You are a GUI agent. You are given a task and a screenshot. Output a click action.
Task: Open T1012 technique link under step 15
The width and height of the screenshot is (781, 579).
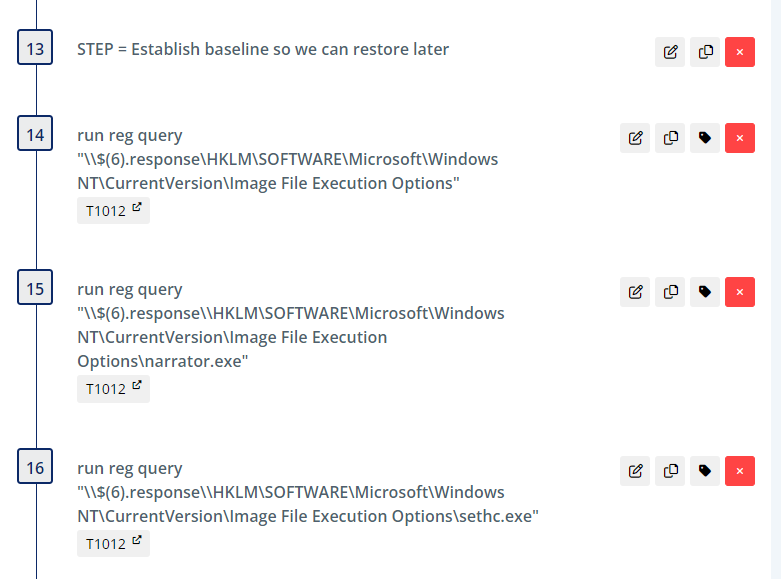113,389
